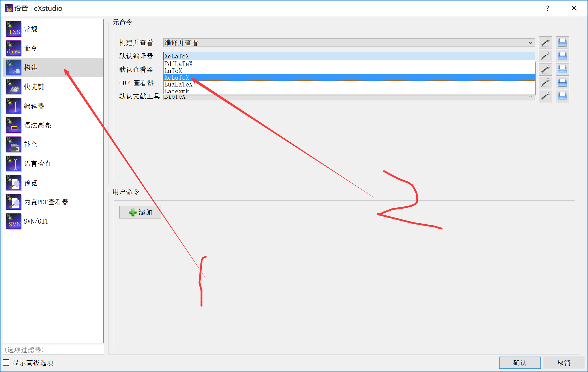This screenshot has width=588, height=372.
Task: Expand the 构建并查看 combo box
Action: 349,43
